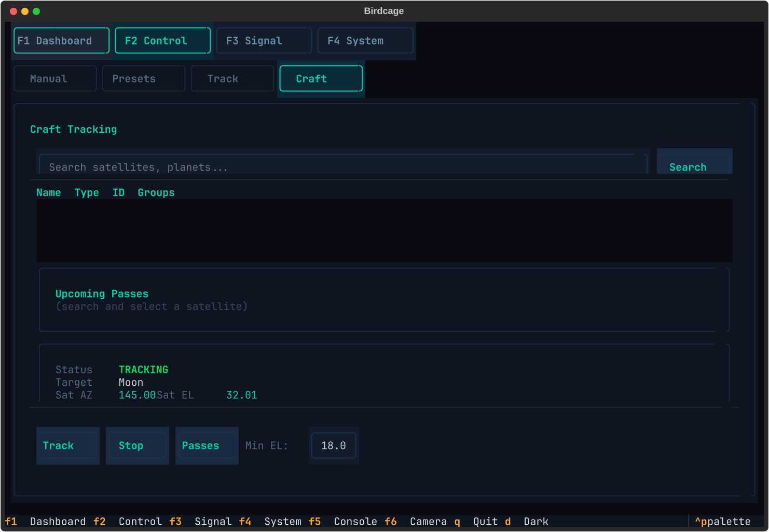This screenshot has height=532, width=769.
Task: Open the Manual control sub-tab
Action: 55,78
